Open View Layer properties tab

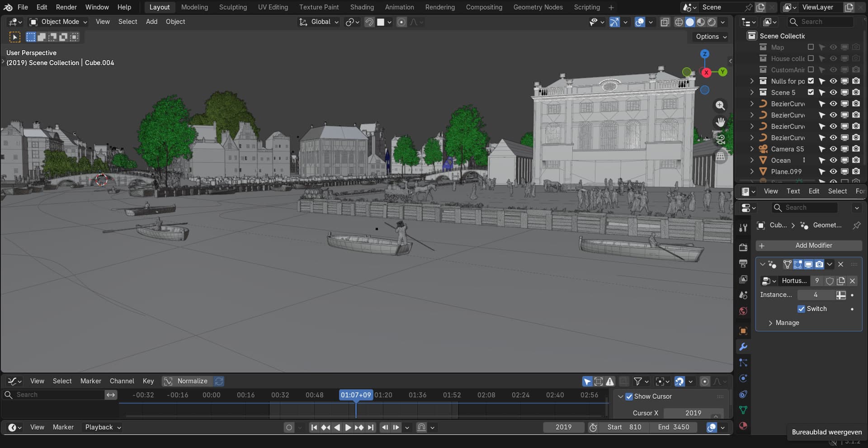pos(743,279)
